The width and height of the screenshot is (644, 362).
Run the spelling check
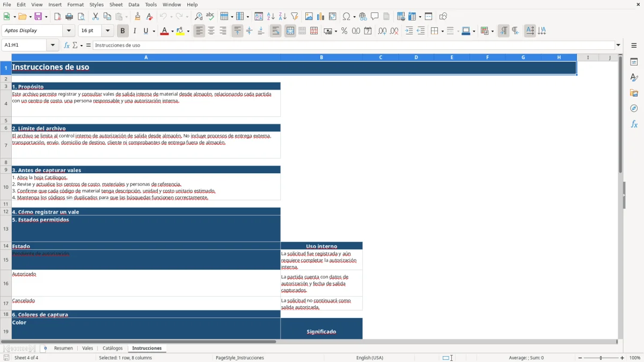pos(210,17)
